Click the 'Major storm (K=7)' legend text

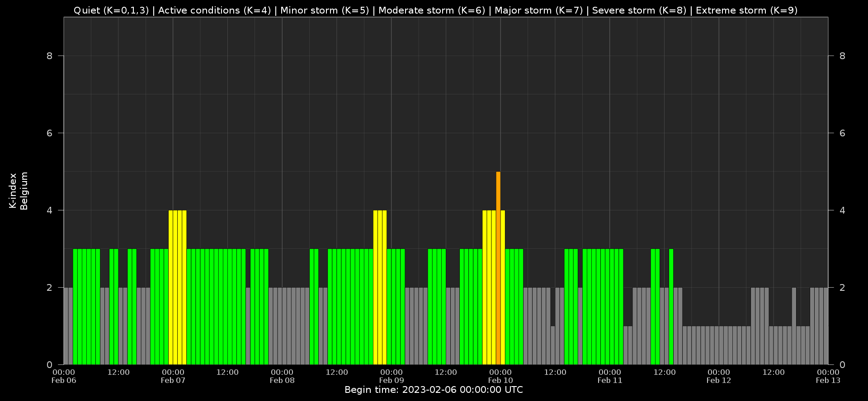[x=539, y=10]
